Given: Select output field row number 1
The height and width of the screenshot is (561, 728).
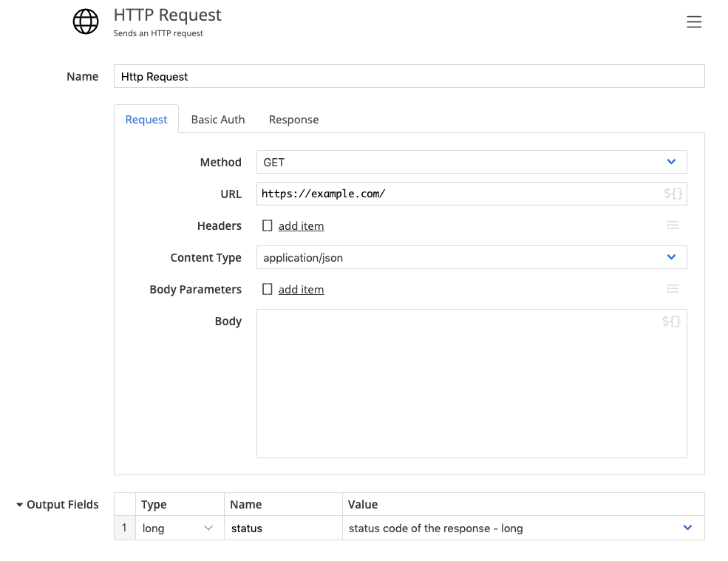Looking at the screenshot, I should tap(124, 528).
